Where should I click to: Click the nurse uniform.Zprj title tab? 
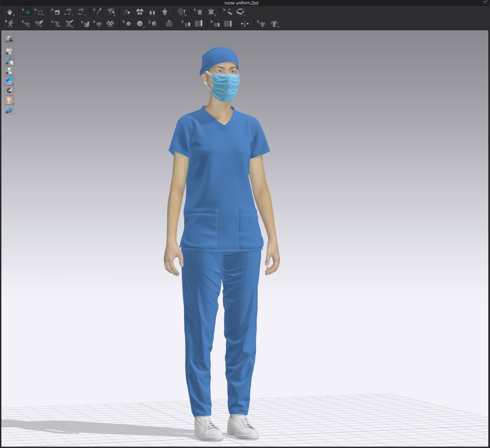click(241, 3)
